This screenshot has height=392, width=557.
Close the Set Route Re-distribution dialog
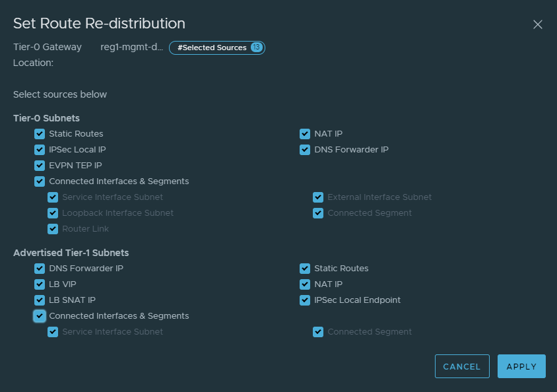point(537,24)
